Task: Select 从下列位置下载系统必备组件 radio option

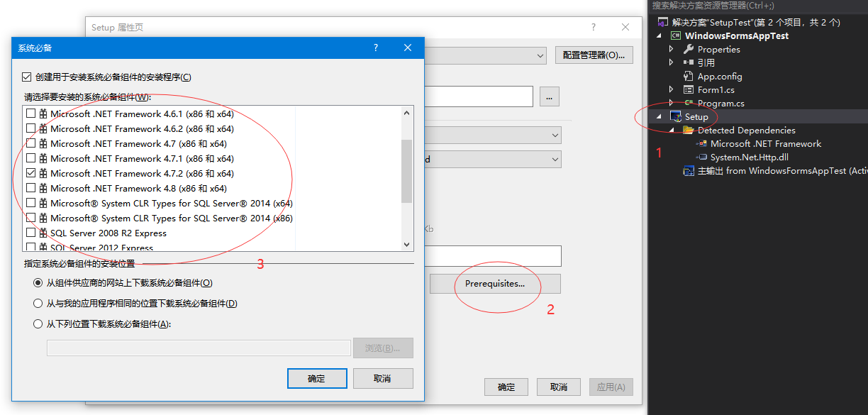Action: pos(38,323)
